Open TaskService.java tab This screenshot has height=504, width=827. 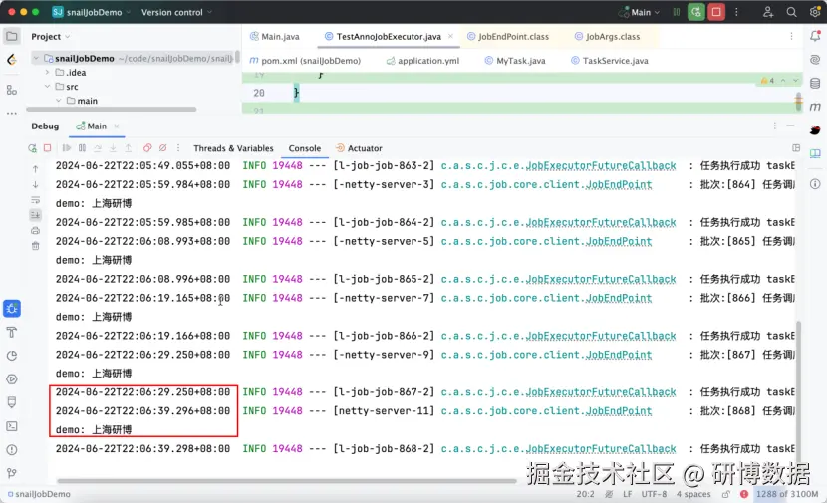pyautogui.click(x=610, y=61)
